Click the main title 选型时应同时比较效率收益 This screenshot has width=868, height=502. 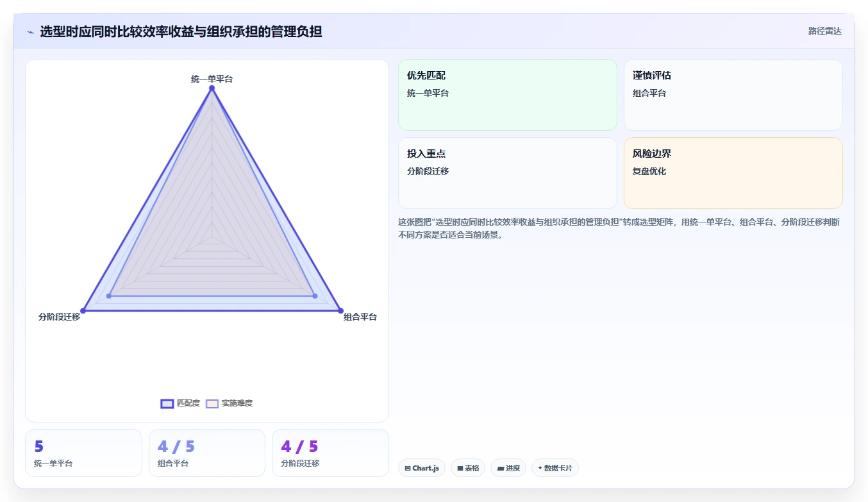point(181,31)
